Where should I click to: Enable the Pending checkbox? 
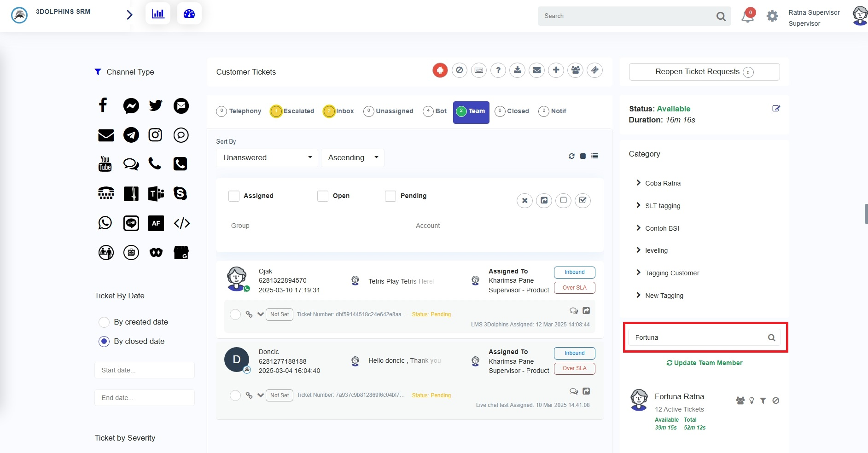(x=390, y=196)
